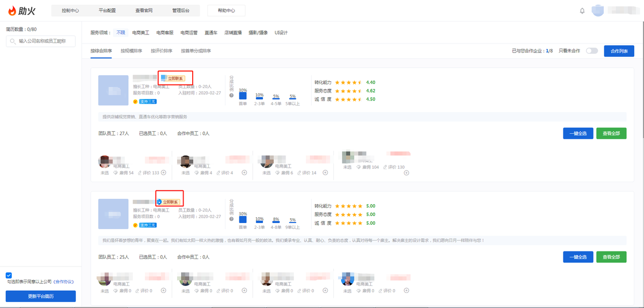
Task: Focus the company or employee name search field
Action: (41, 41)
